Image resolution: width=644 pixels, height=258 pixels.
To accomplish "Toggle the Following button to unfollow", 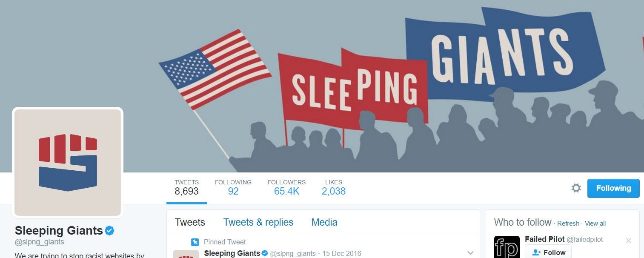I will tap(613, 188).
